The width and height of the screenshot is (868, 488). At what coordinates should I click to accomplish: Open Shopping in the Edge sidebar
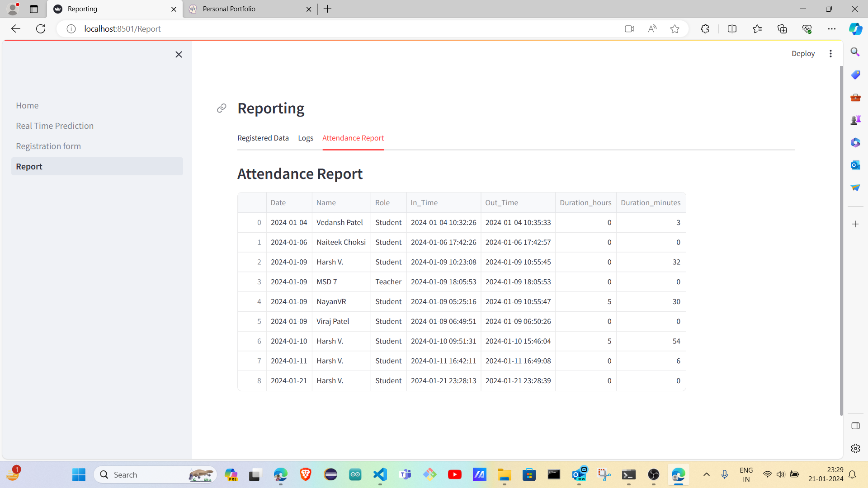pos(855,75)
